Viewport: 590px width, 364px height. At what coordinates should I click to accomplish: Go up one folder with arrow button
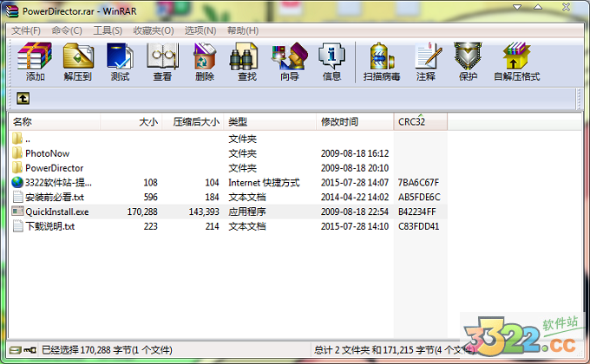point(23,99)
